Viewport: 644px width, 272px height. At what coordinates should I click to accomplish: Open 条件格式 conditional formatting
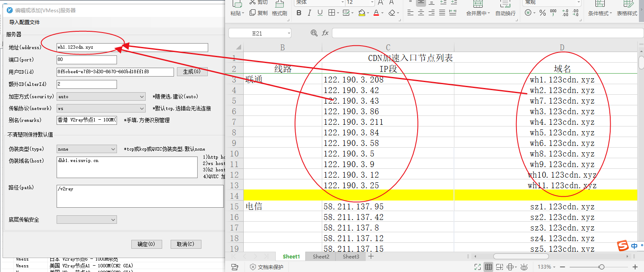(x=600, y=8)
